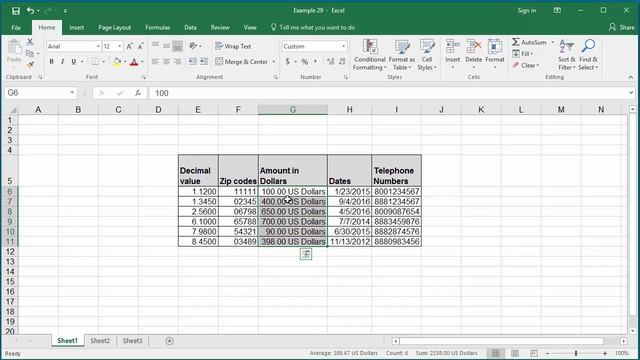Open Conditional Formatting menu
This screenshot has width=640, height=360.
point(370,55)
